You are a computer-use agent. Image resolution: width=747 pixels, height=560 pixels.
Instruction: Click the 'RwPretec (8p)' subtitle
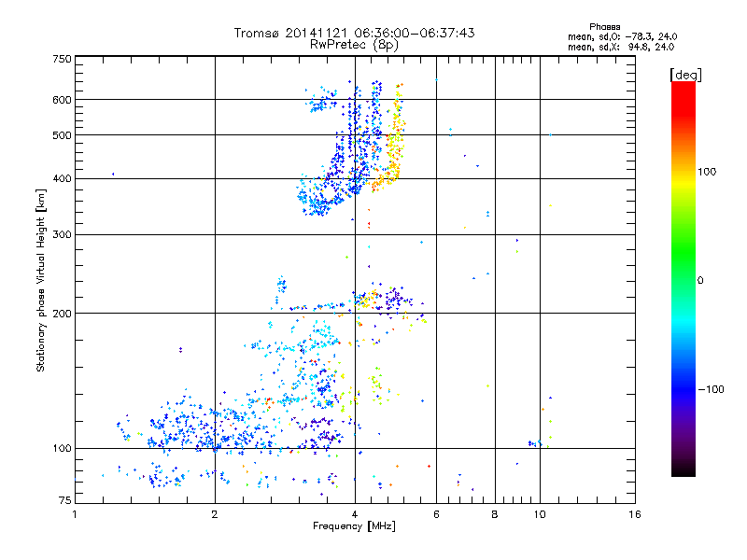354,45
